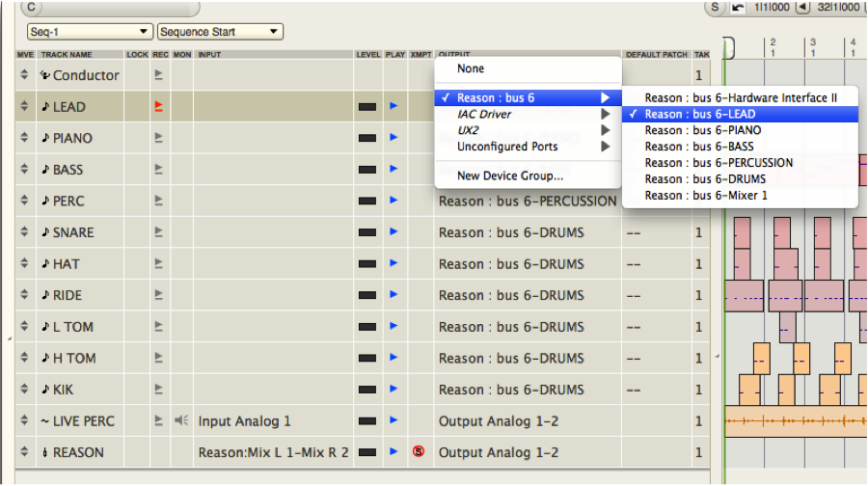
Task: Select Reason : bus 6-PIANO in submenu
Action: click(x=740, y=130)
